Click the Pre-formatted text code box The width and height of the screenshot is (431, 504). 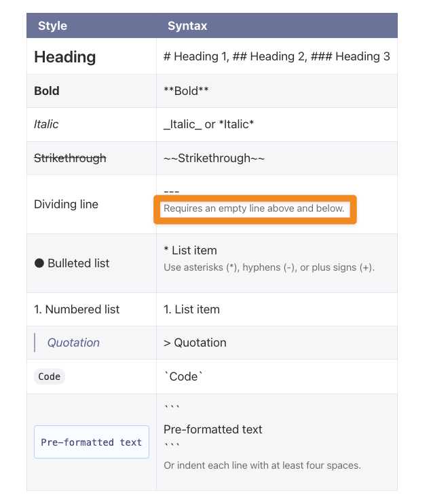(92, 442)
